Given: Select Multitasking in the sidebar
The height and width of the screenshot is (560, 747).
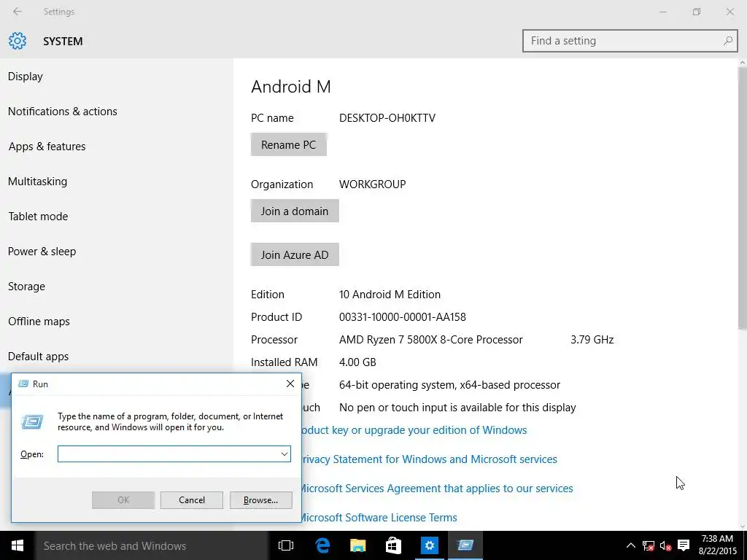Looking at the screenshot, I should point(38,182).
